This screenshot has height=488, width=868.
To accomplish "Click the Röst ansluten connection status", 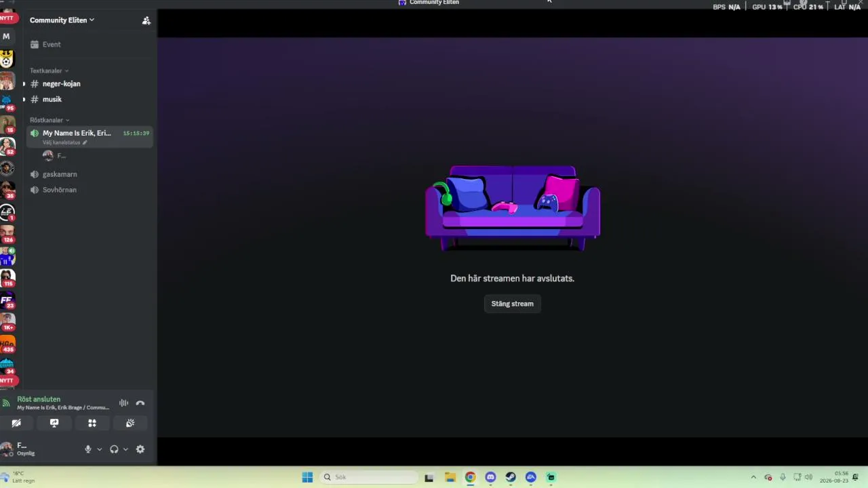I will pos(39,399).
